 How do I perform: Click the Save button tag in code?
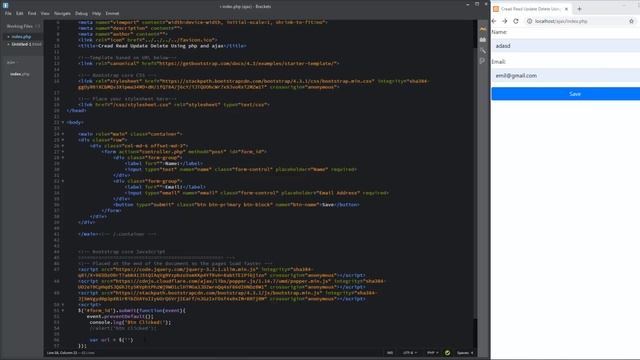(x=237, y=204)
